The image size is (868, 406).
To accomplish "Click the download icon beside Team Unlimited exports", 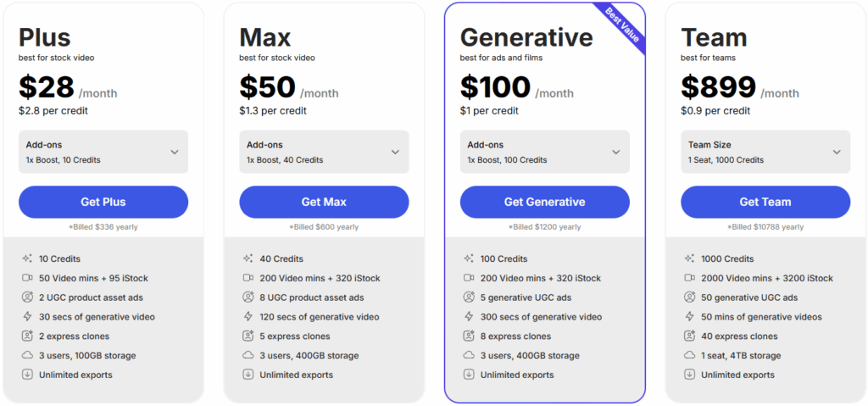I will pos(689,375).
